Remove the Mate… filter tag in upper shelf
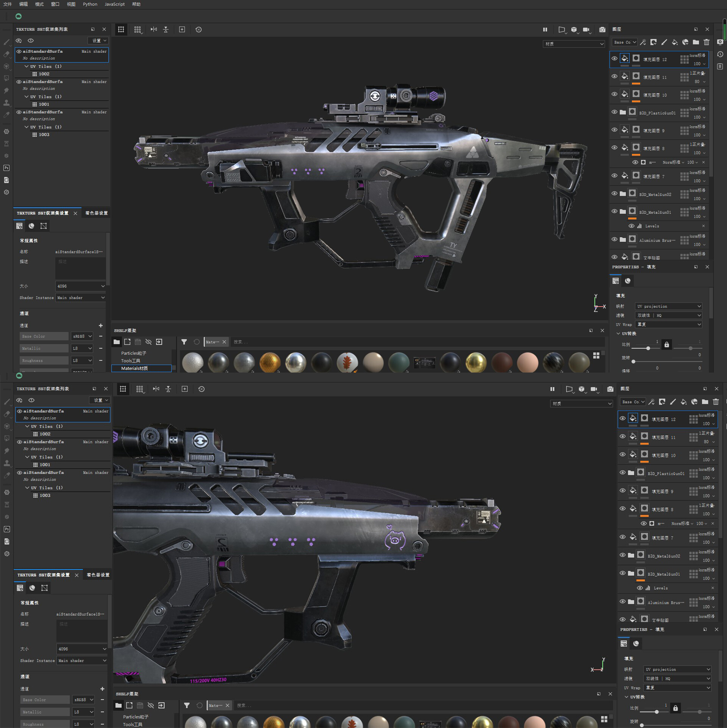This screenshot has height=728, width=727. [224, 342]
